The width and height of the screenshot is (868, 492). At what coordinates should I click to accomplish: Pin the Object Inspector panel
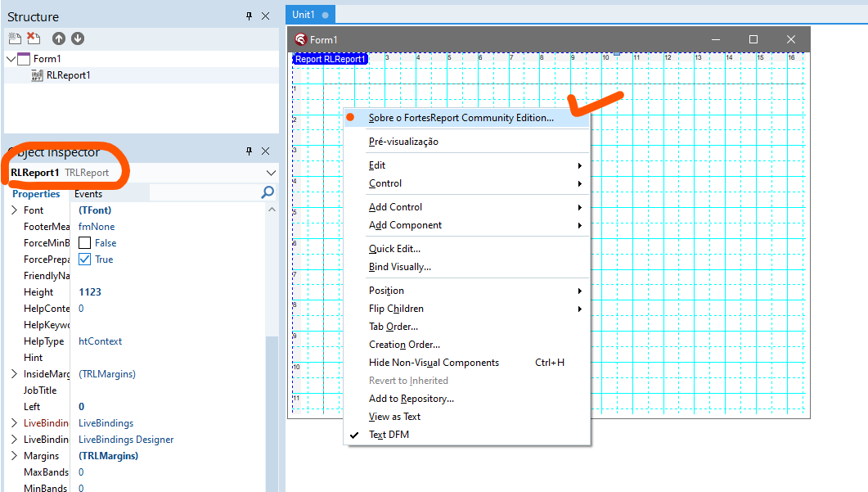pyautogui.click(x=249, y=151)
